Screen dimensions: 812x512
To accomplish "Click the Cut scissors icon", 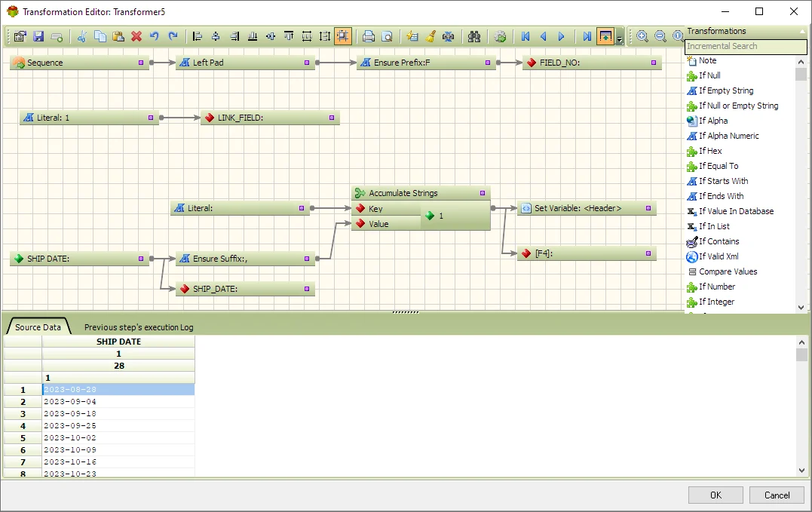I will (x=82, y=36).
